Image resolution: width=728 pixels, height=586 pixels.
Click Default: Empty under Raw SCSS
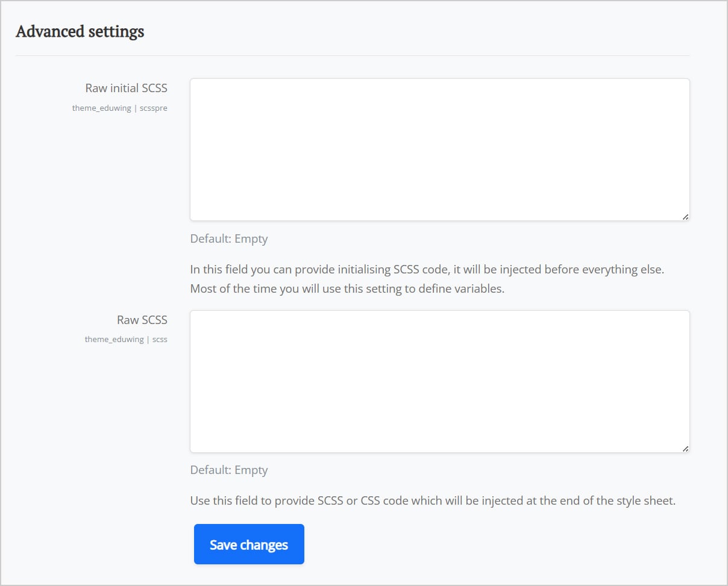click(x=228, y=470)
